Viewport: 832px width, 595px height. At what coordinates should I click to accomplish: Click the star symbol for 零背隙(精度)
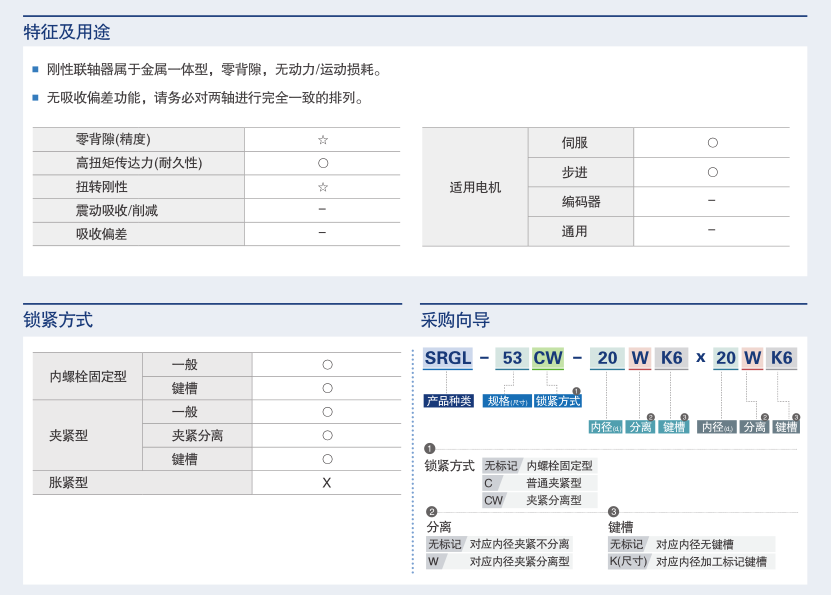coord(322,139)
